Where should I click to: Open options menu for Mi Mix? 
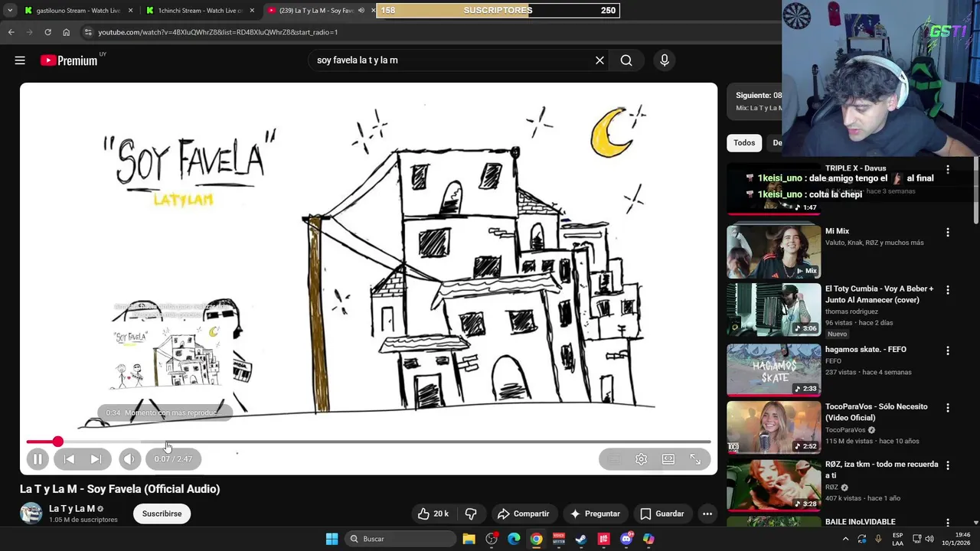point(948,232)
